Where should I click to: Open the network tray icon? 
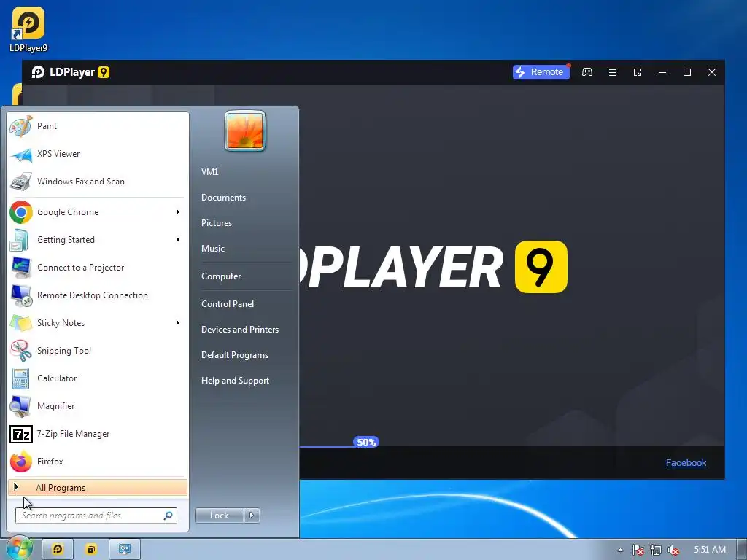(656, 550)
